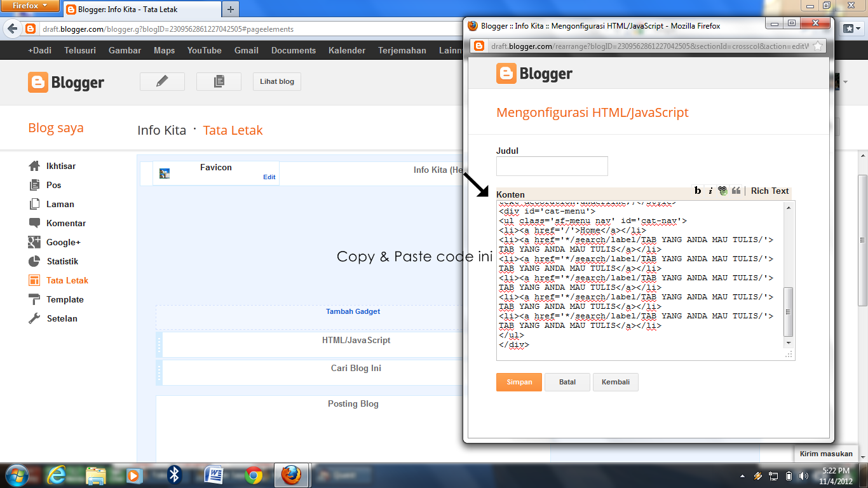The width and height of the screenshot is (868, 488).
Task: Open Gmail in the Google bar
Action: coord(247,50)
